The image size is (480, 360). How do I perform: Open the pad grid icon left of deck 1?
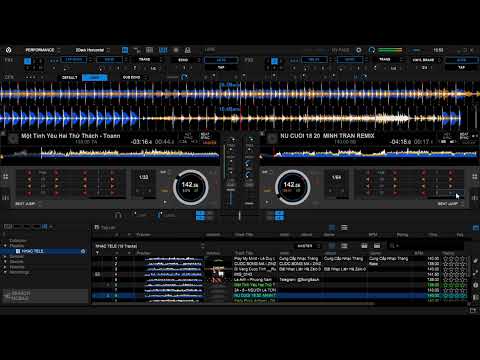6,177
